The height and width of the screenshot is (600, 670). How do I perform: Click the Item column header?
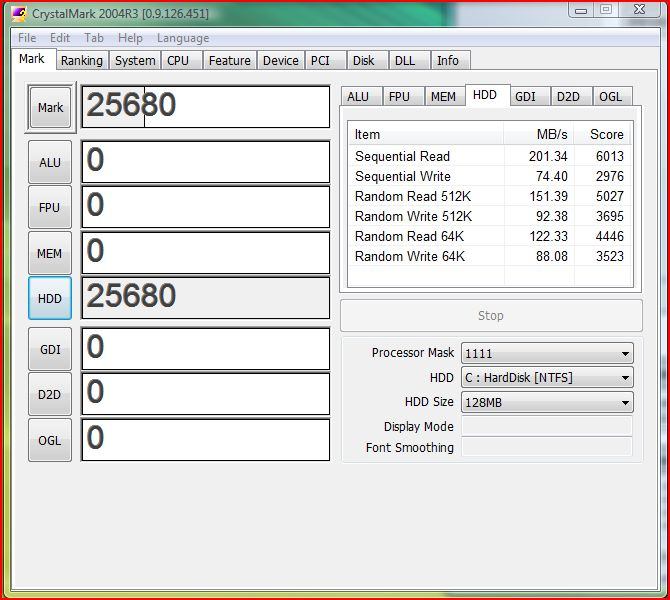coord(426,134)
